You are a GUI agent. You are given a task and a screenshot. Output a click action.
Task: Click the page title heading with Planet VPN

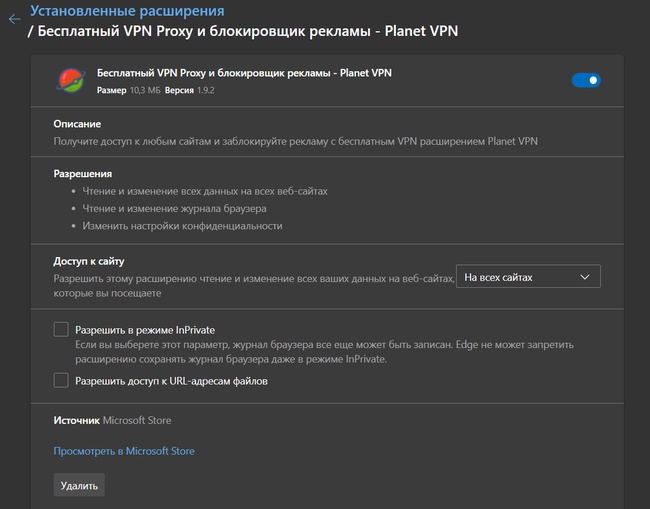click(243, 31)
